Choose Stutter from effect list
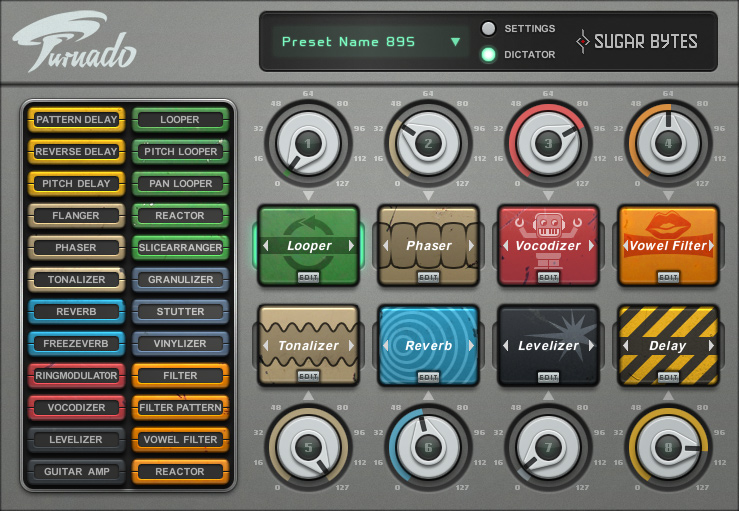The width and height of the screenshot is (739, 511). coord(181,312)
